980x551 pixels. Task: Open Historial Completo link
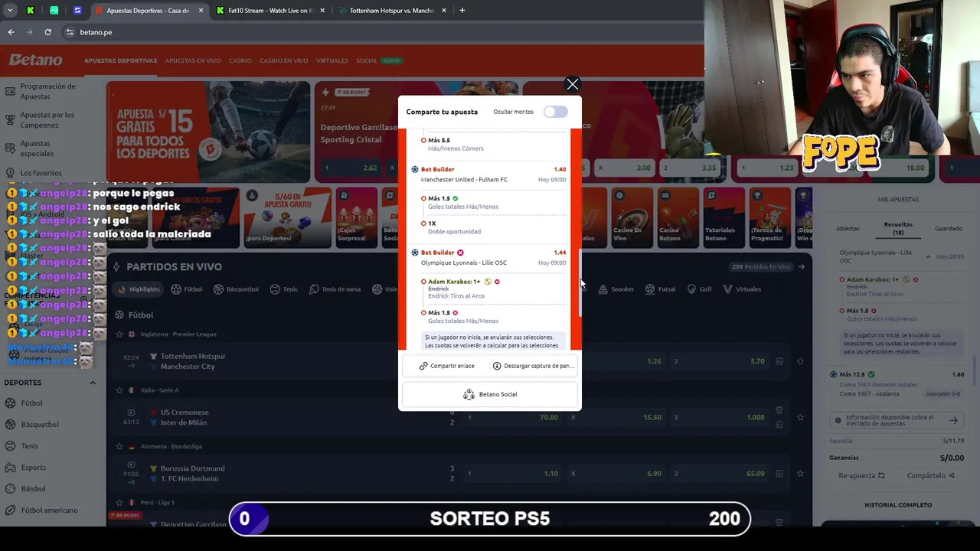point(898,505)
